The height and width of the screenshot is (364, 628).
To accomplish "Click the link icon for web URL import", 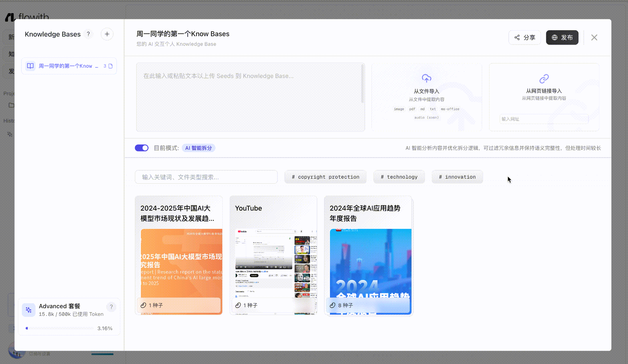I will [x=544, y=79].
